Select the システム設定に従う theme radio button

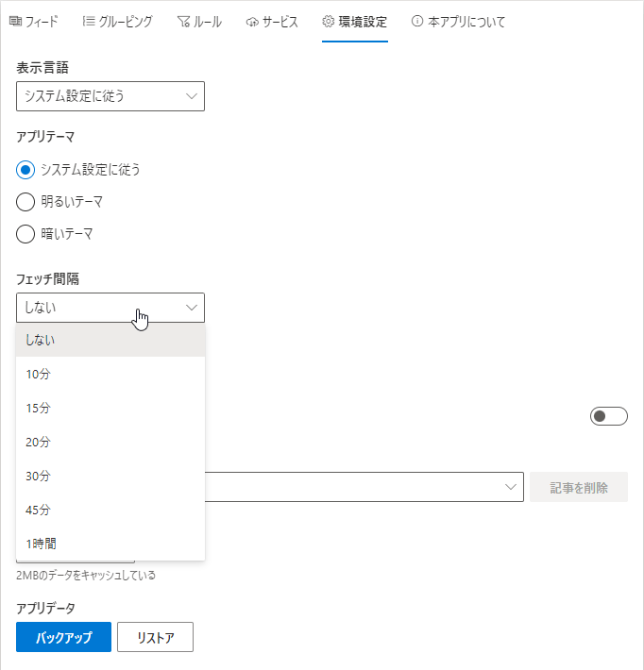[25, 170]
